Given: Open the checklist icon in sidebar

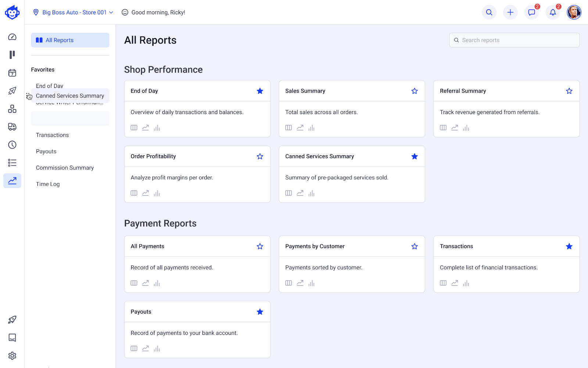Looking at the screenshot, I should [12, 163].
